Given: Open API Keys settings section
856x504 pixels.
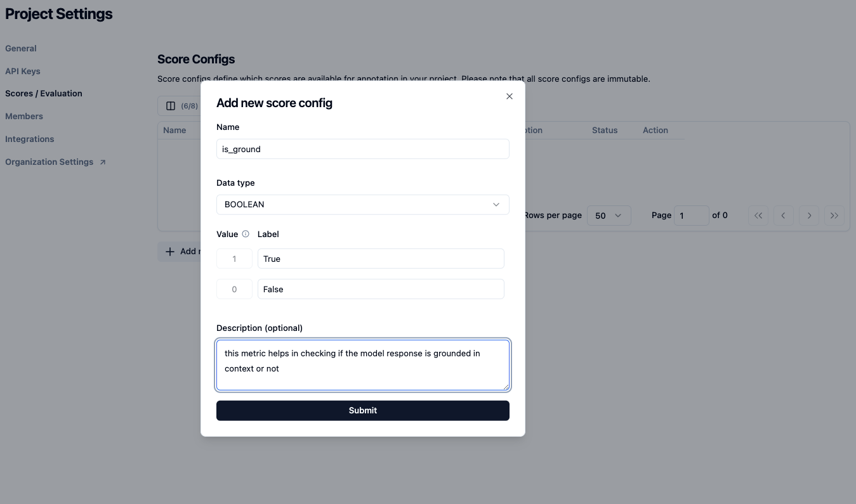Looking at the screenshot, I should (23, 71).
